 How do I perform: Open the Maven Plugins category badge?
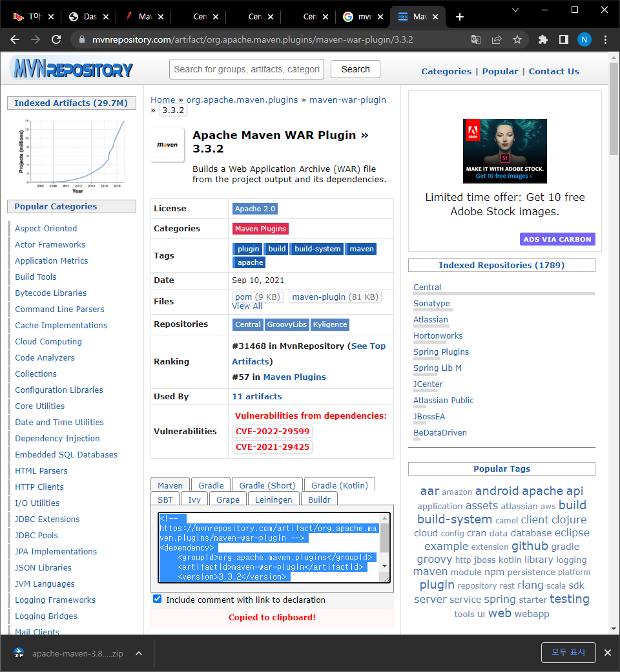[260, 229]
